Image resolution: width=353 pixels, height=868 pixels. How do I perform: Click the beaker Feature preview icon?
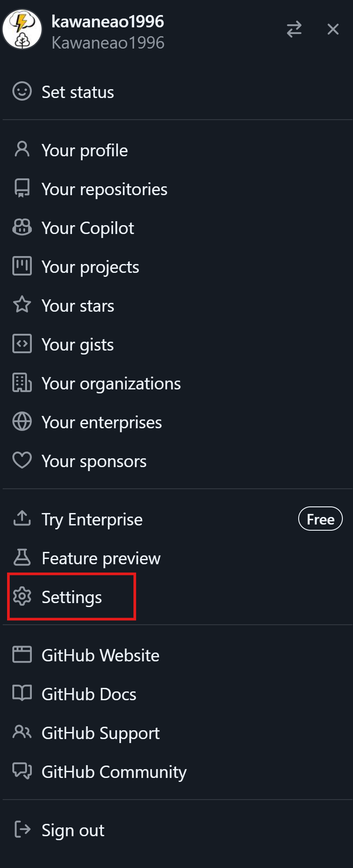(22, 558)
